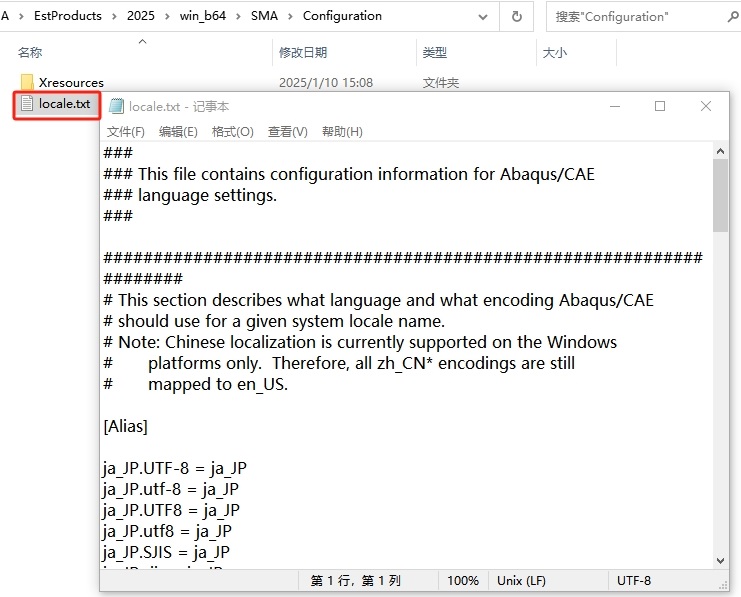Click the SMA breadcrumb in address bar
Image resolution: width=741 pixels, height=597 pixels.
pos(264,16)
